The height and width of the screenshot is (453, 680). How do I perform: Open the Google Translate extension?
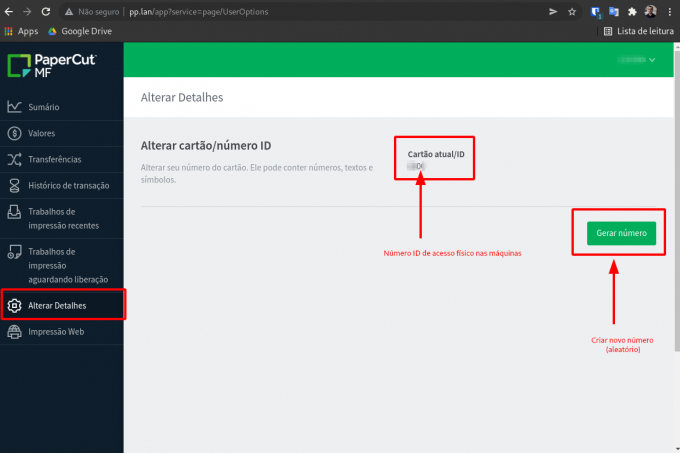pos(614,12)
